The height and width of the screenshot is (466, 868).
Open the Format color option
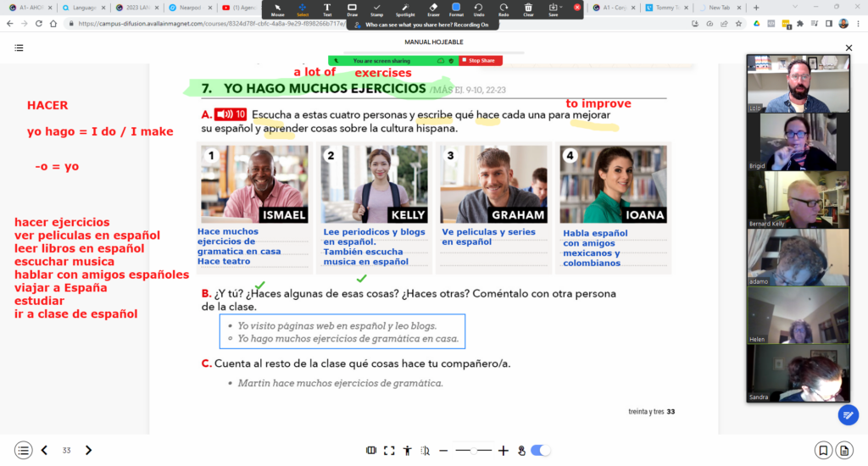[x=456, y=9]
